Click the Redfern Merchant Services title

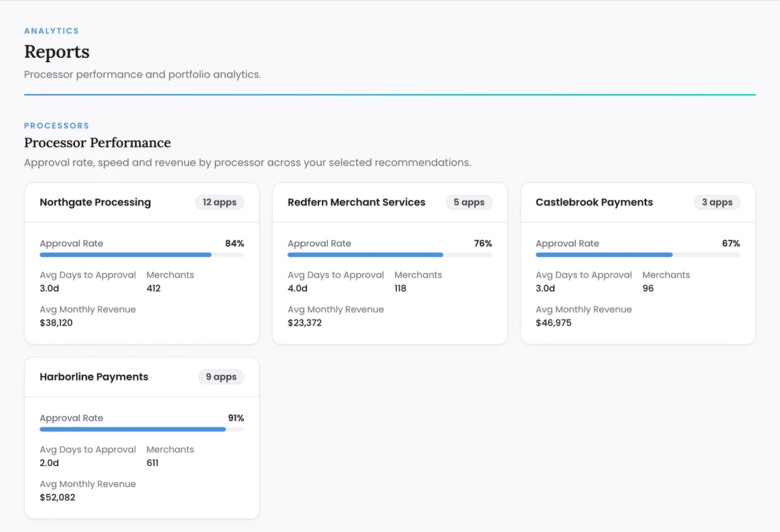356,202
